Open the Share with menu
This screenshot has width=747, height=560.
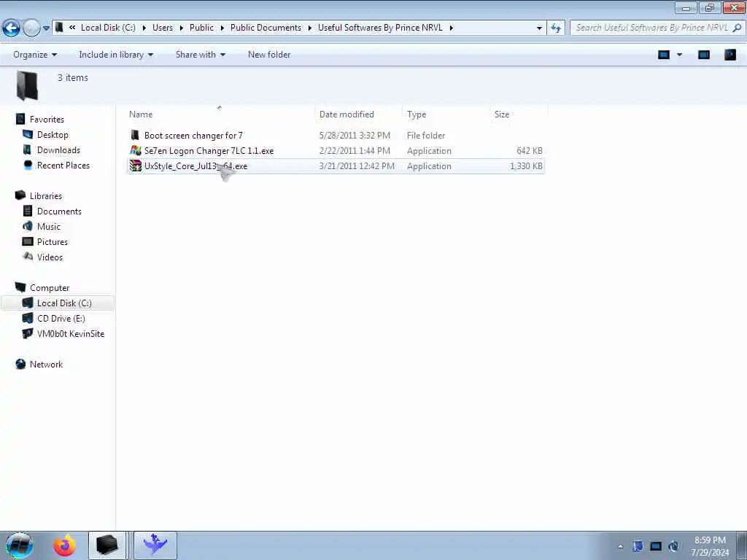[x=200, y=55]
